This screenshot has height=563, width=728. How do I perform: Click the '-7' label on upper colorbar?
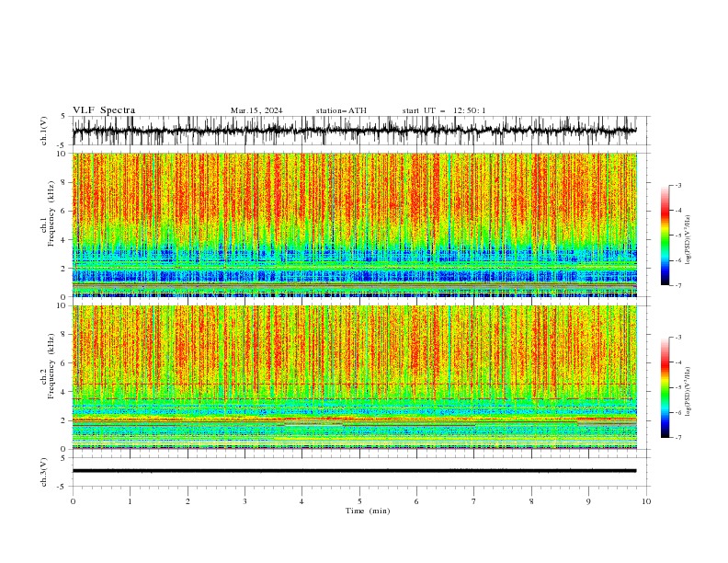[677, 286]
